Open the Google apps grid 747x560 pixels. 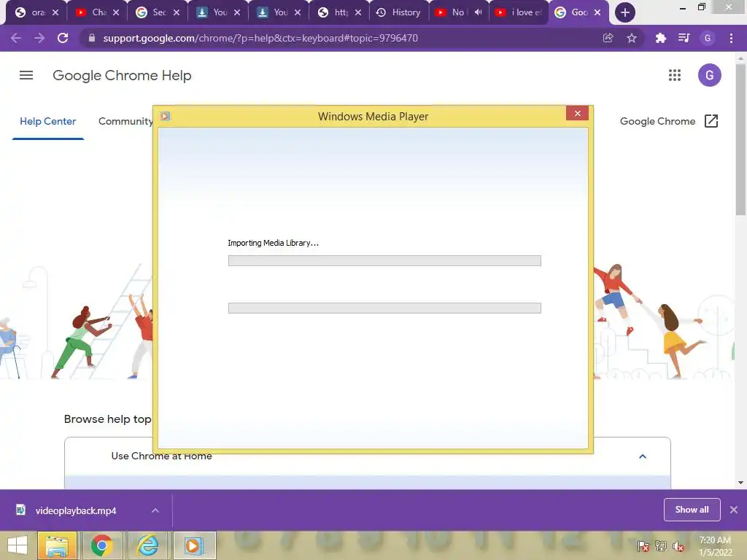coord(675,75)
